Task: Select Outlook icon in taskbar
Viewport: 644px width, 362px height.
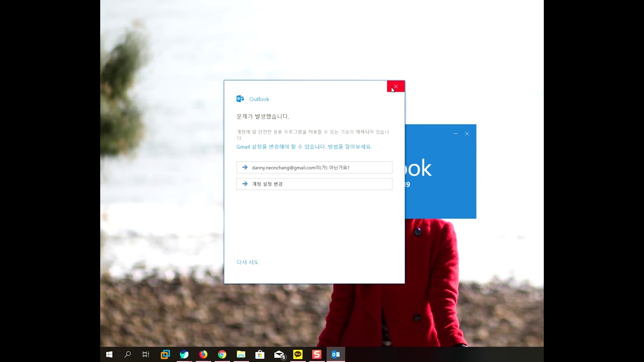Action: point(336,354)
